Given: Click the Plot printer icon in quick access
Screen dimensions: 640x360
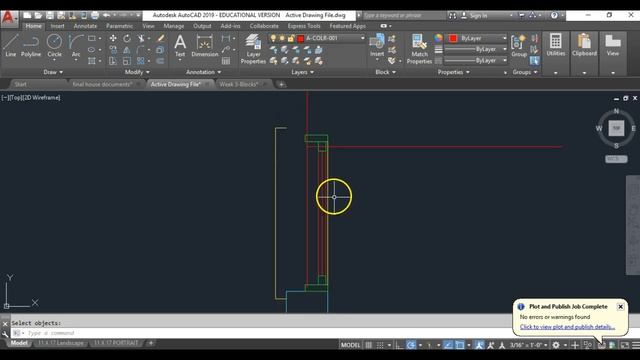Looking at the screenshot, I should [x=95, y=15].
